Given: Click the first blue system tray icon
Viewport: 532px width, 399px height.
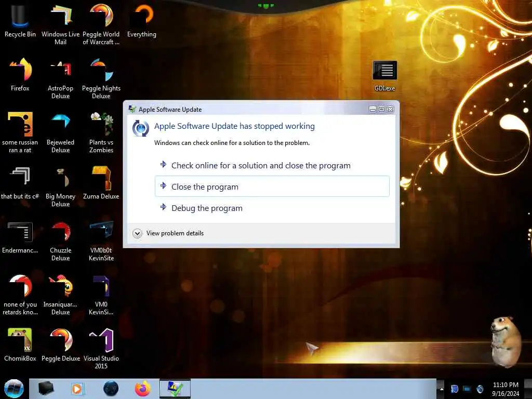Looking at the screenshot, I should pos(454,389).
